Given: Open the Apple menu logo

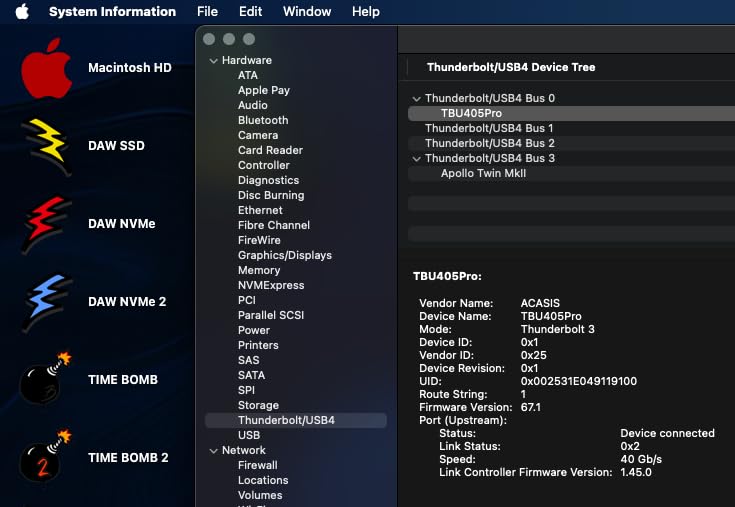Looking at the screenshot, I should (22, 11).
